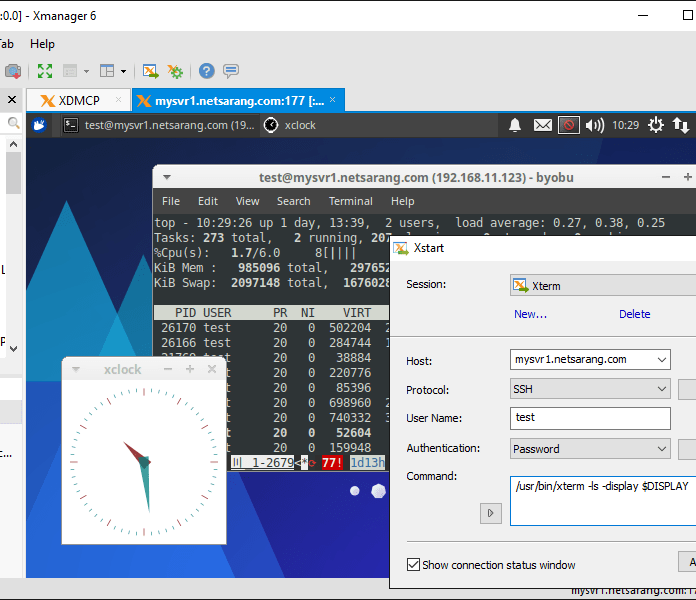696x600 pixels.
Task: Open the Xfce applications menu icon
Action: click(39, 125)
